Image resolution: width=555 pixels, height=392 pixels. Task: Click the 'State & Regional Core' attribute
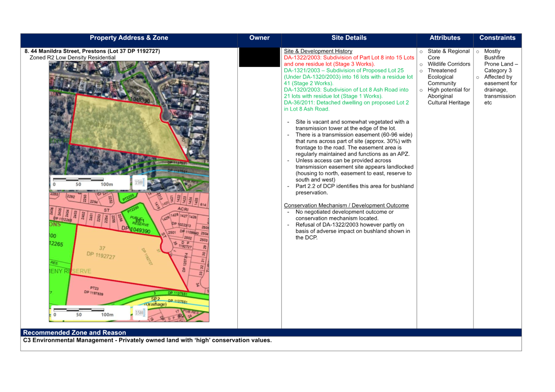449,54
